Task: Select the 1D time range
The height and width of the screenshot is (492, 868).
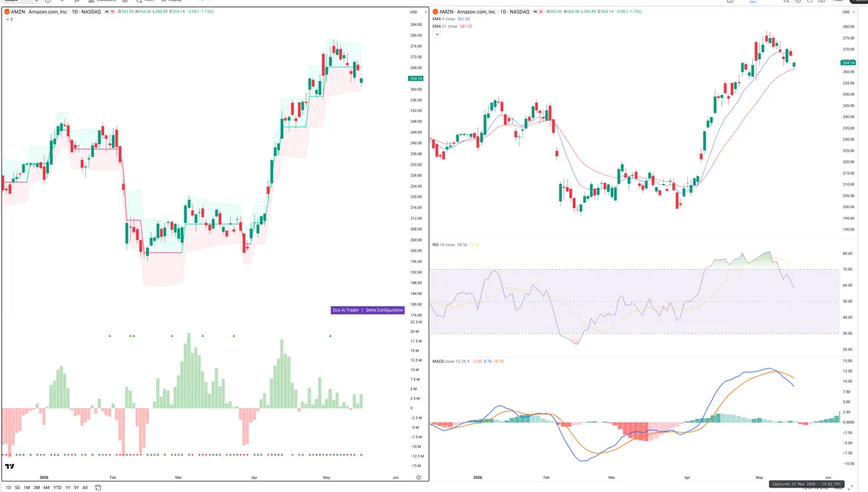Action: [x=8, y=488]
